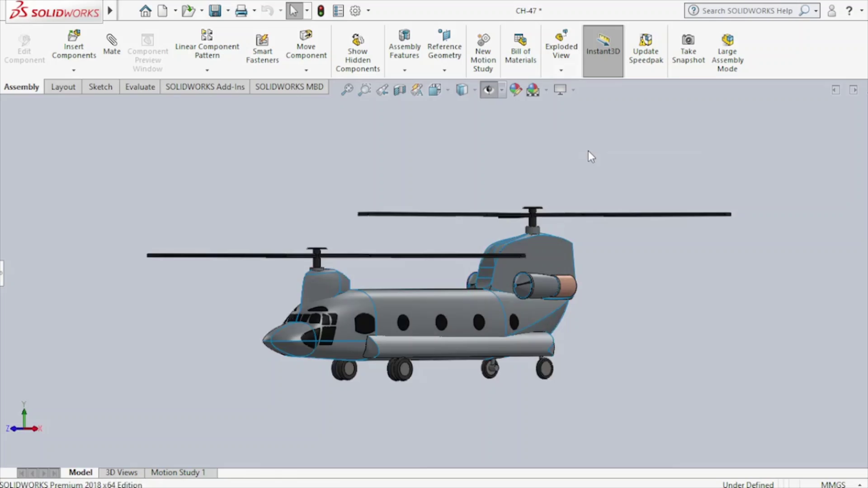
Task: Expand Assembly Features dropdown arrow
Action: click(x=405, y=70)
